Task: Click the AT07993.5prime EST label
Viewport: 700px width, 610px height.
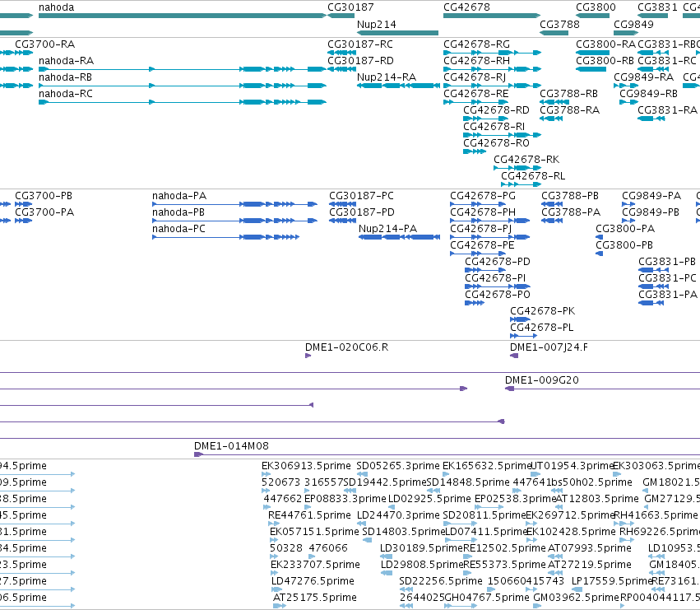Action: [x=589, y=548]
